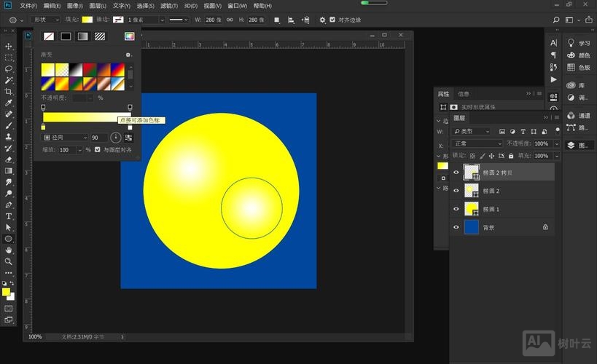Click the reverse gradient colors icon

pyautogui.click(x=129, y=138)
